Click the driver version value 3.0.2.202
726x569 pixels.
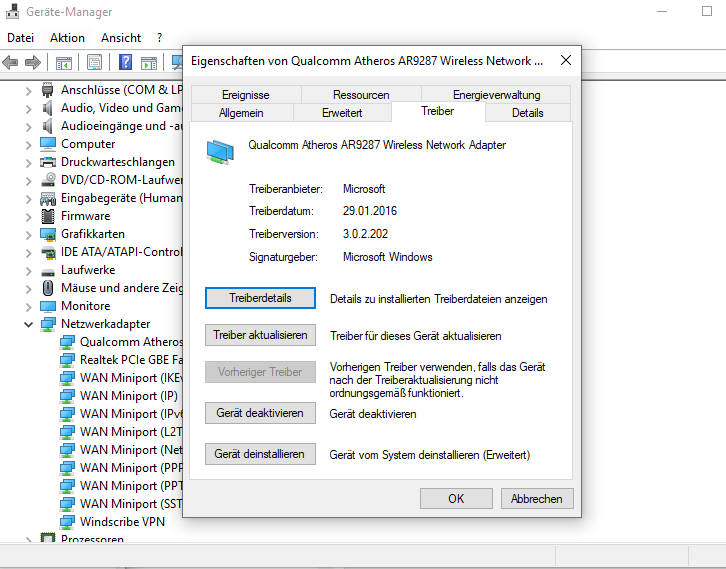(365, 234)
